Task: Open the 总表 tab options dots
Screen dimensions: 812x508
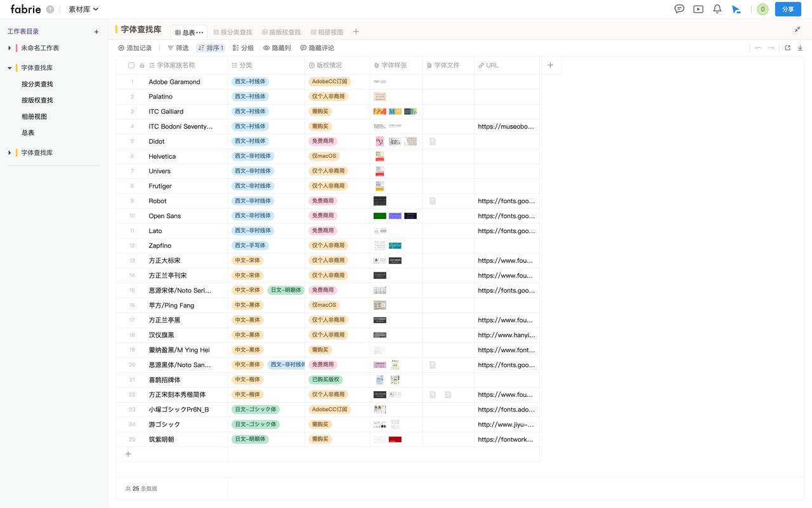Action: 200,32
